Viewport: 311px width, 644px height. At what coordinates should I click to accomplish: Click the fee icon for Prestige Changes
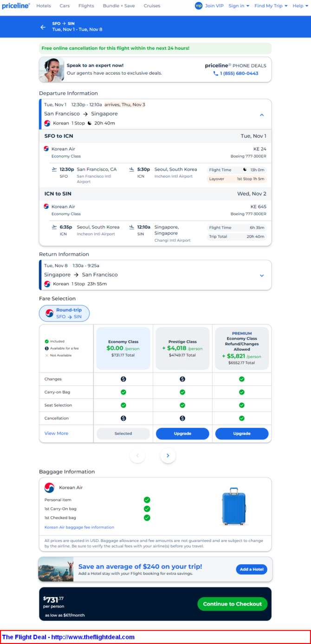[182, 379]
